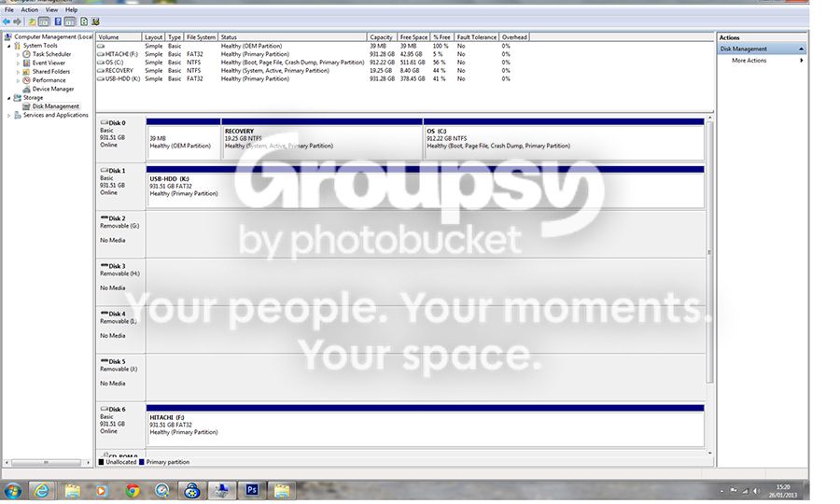
Task: Select Disk 3 Removable (H:) label
Action: 120,282
